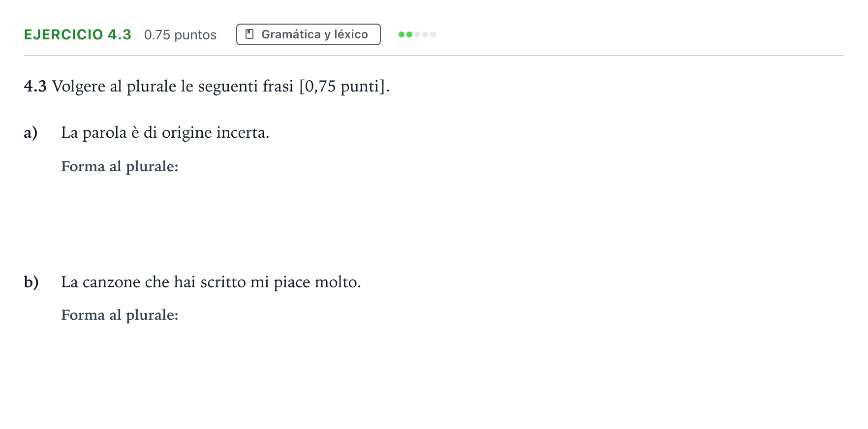Click the first green difficulty dot
This screenshot has height=429, width=868.
(402, 34)
